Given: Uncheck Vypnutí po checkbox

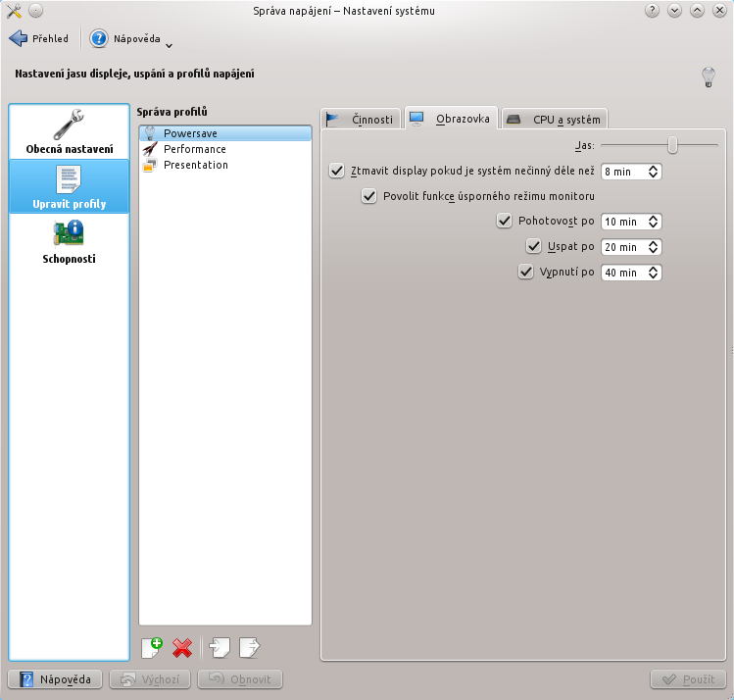Looking at the screenshot, I should pyautogui.click(x=525, y=272).
